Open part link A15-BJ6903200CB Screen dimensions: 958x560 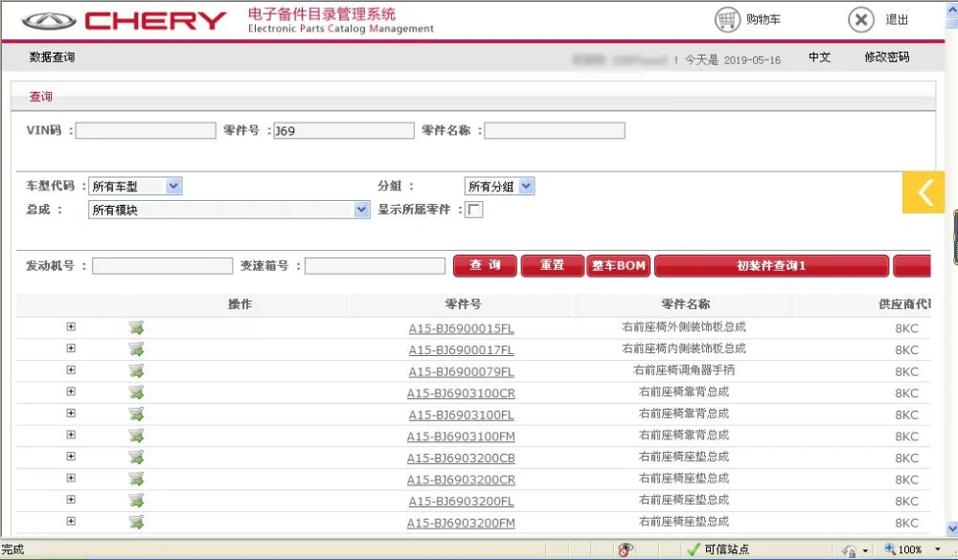[462, 458]
